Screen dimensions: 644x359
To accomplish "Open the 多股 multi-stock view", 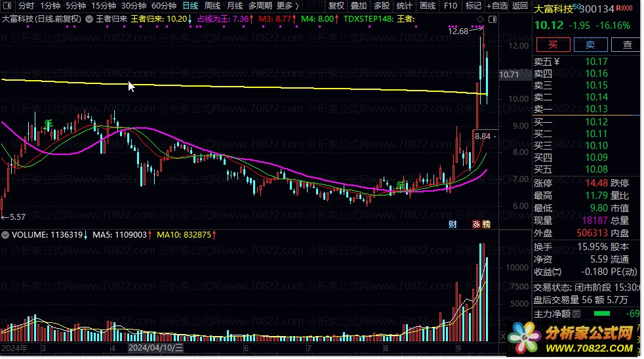I will [382, 6].
